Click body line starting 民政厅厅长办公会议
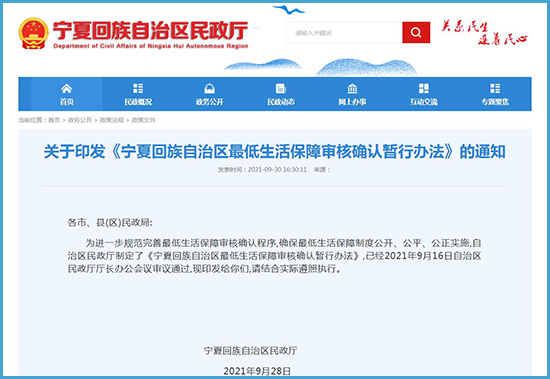The width and height of the screenshot is (550, 379). [204, 269]
